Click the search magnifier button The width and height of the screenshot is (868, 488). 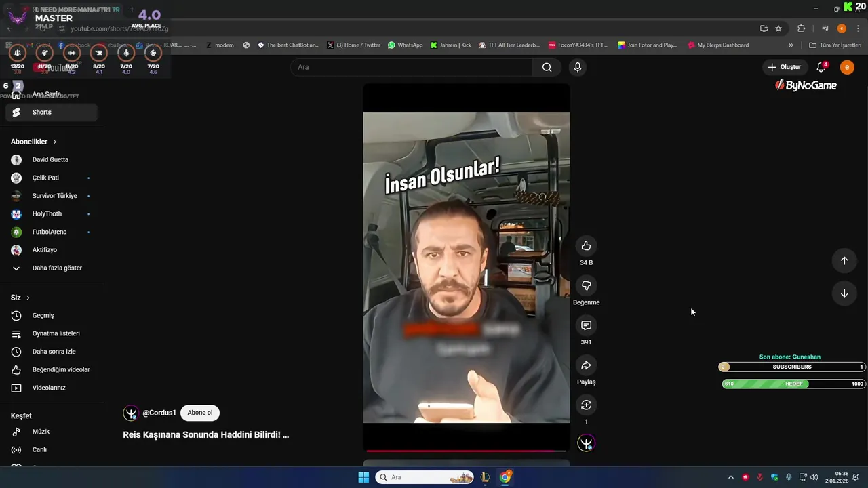(547, 67)
